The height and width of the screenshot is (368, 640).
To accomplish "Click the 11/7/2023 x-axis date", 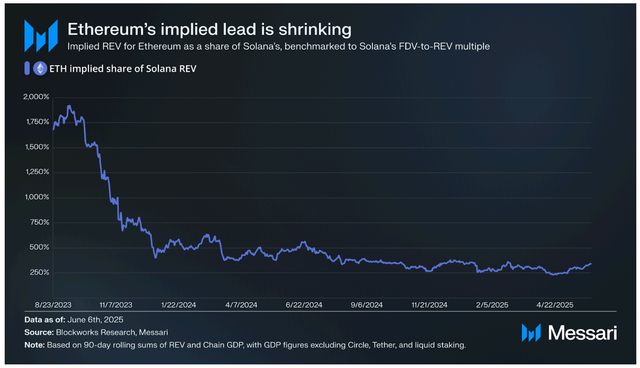I will click(x=116, y=305).
